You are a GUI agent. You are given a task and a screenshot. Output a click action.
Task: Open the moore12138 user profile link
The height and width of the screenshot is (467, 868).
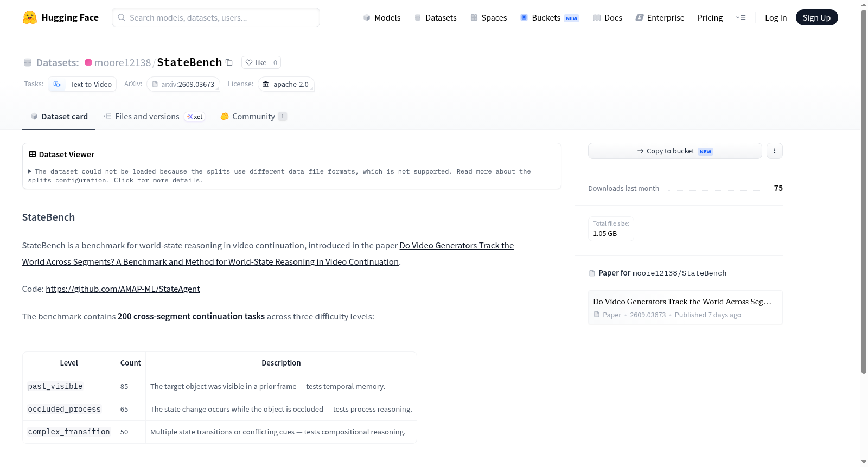[123, 62]
